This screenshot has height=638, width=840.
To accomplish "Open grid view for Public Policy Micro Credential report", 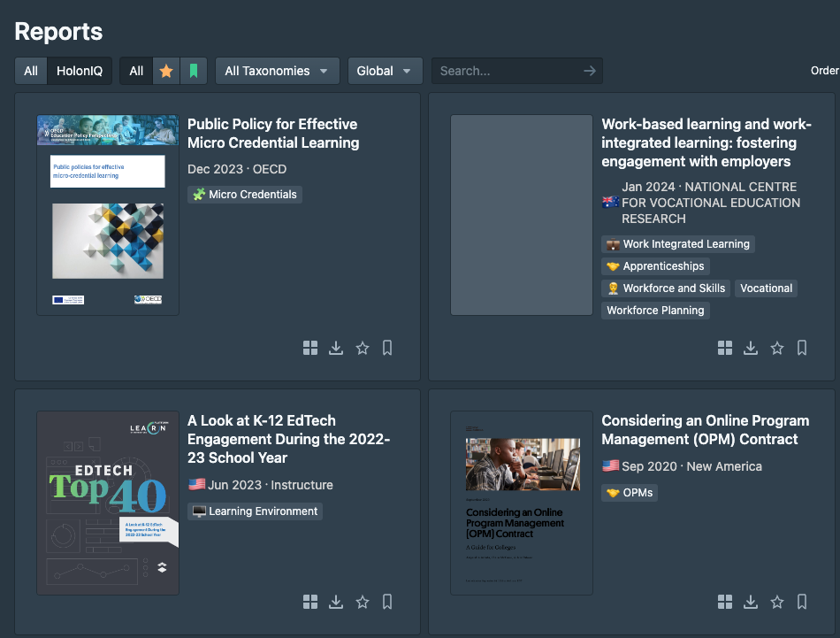I will (310, 348).
